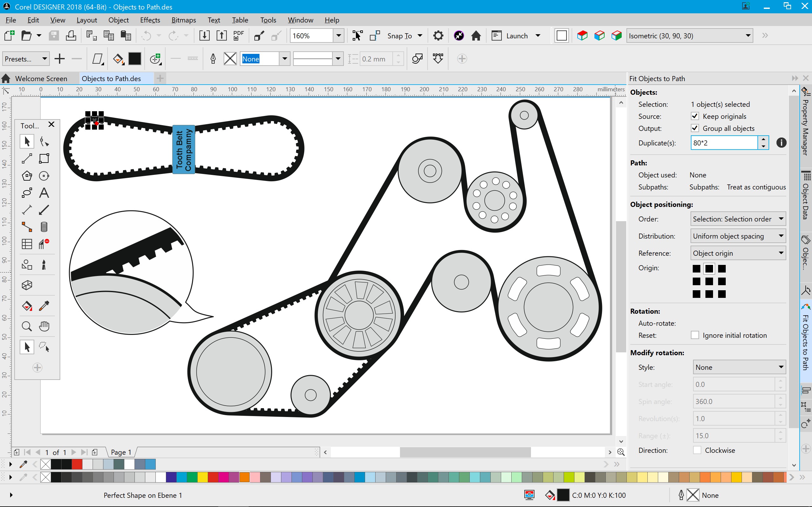Toggle Ignore initial rotation checkbox
Screen dimensions: 812x507
(696, 335)
